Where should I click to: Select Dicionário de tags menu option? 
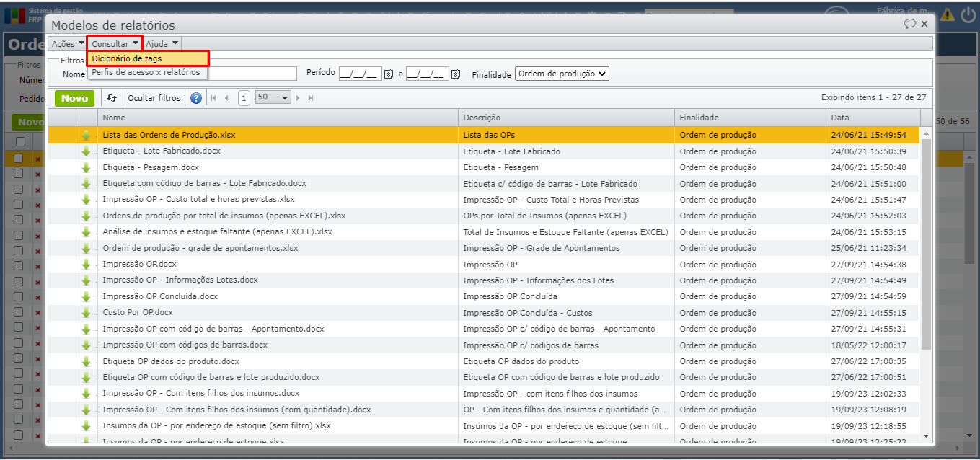(x=127, y=58)
